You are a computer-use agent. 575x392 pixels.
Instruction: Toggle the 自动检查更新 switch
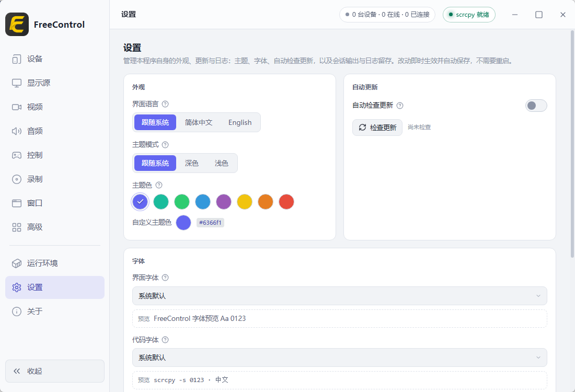click(536, 106)
